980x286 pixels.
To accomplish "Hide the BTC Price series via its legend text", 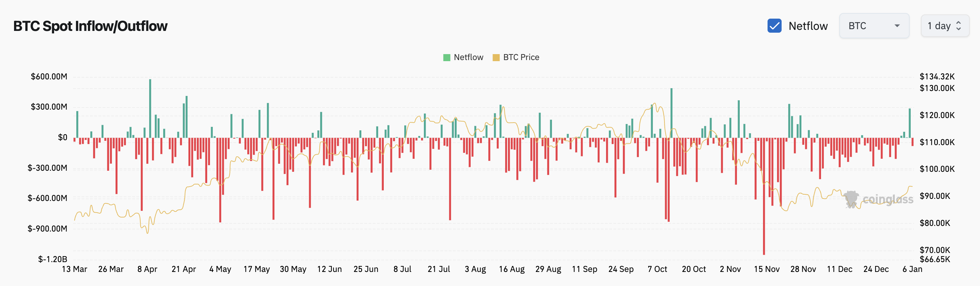I will (521, 57).
